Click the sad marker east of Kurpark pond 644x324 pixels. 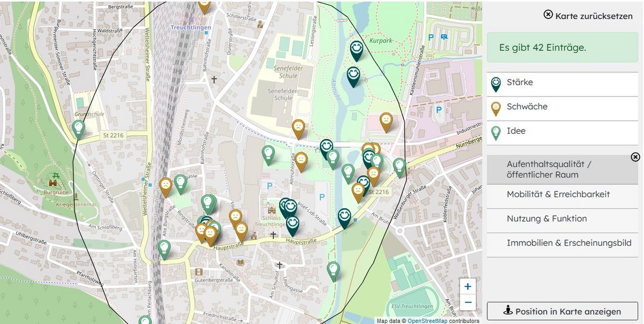[x=386, y=121]
